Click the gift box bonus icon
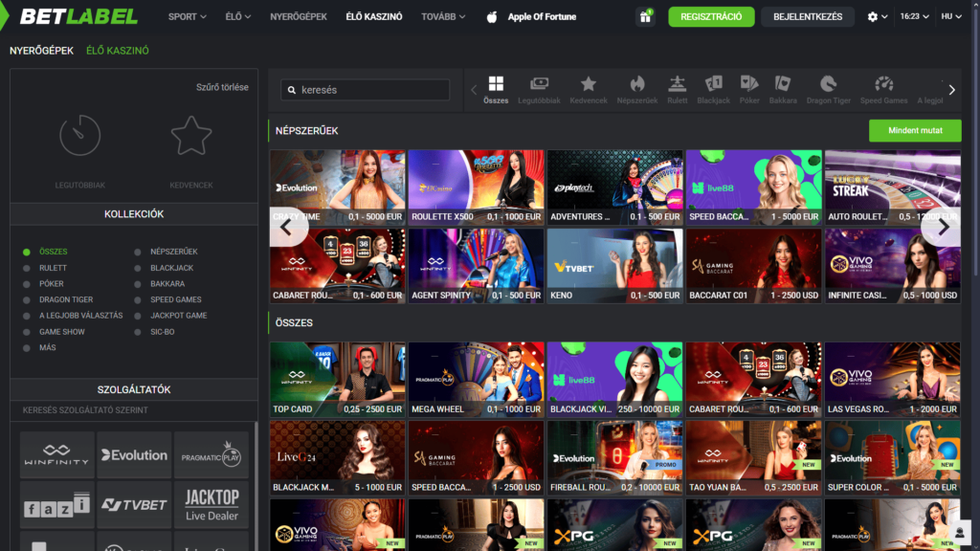The height and width of the screenshot is (551, 980). point(645,16)
